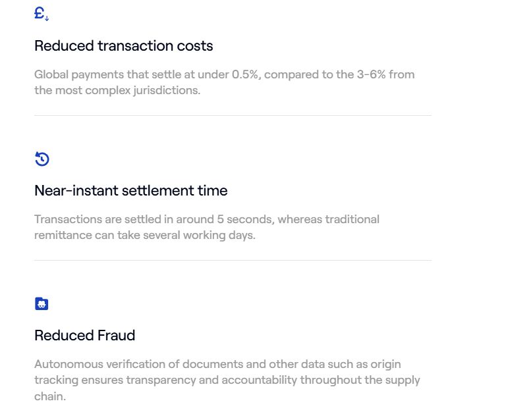This screenshot has height=420, width=508.
Task: Click the '3-6%' figure in first paragraph
Action: click(x=371, y=74)
